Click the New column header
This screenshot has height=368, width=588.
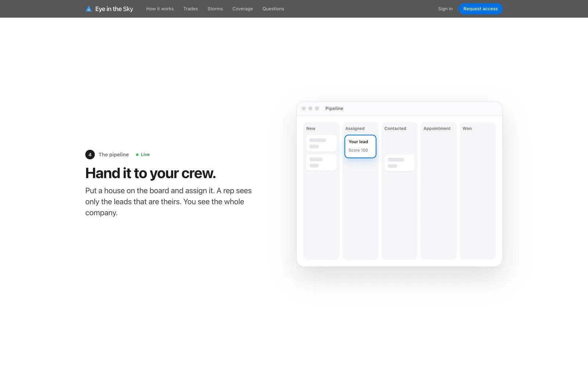311,128
